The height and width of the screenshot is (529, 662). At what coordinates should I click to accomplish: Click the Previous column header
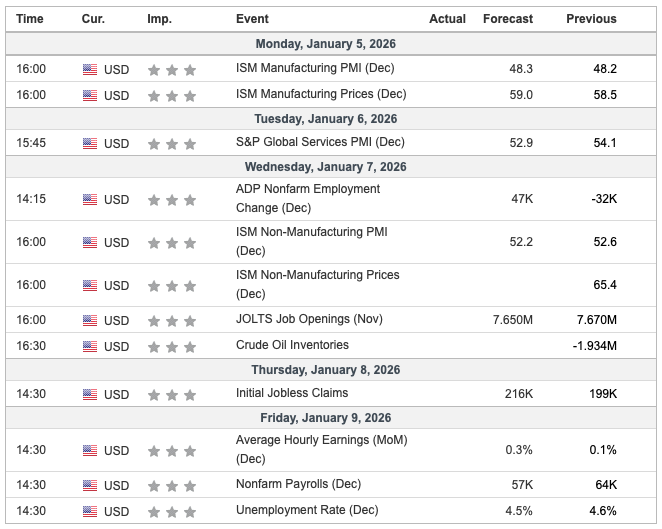591,19
